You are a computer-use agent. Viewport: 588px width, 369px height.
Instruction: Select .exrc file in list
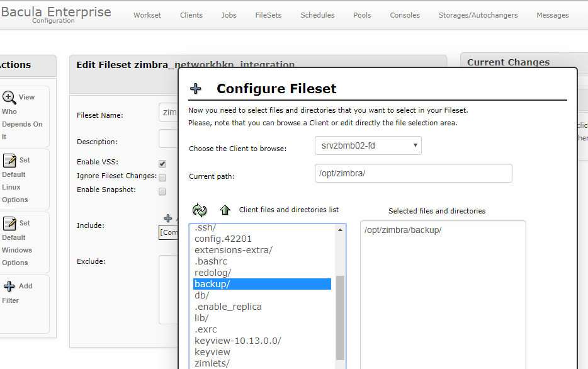click(262, 329)
